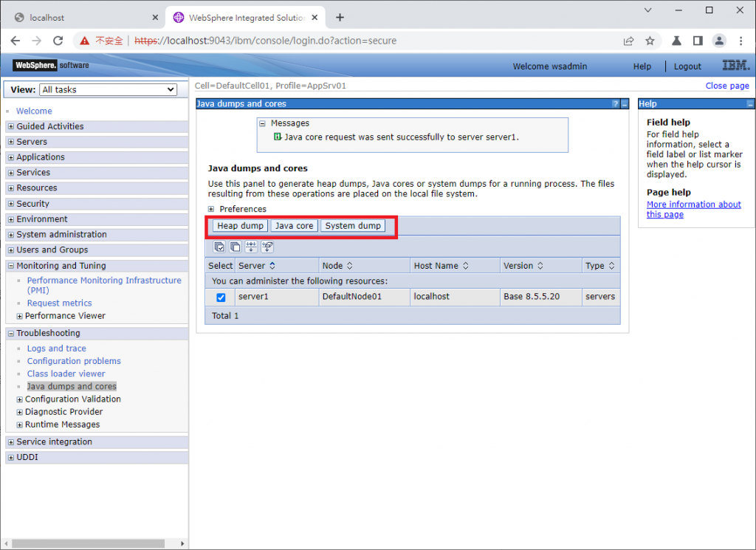Image resolution: width=756 pixels, height=550 pixels.
Task: Click the browser address bar URL
Action: click(265, 41)
